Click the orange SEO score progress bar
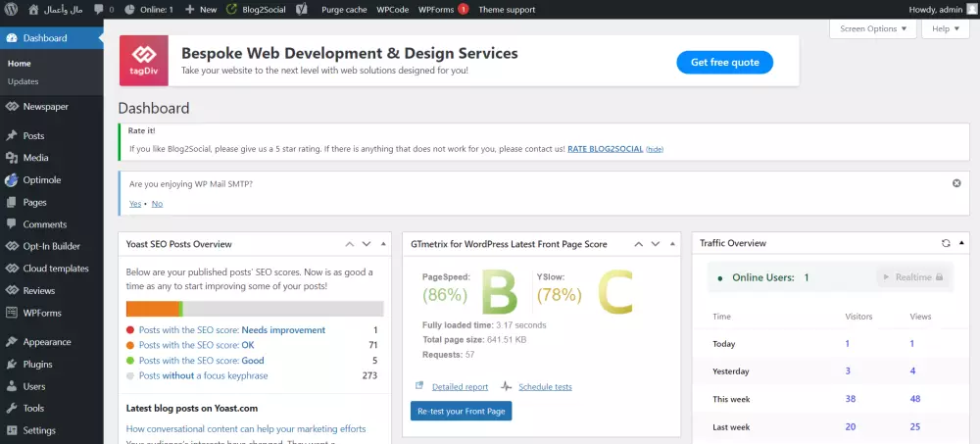The image size is (980, 444). point(152,309)
